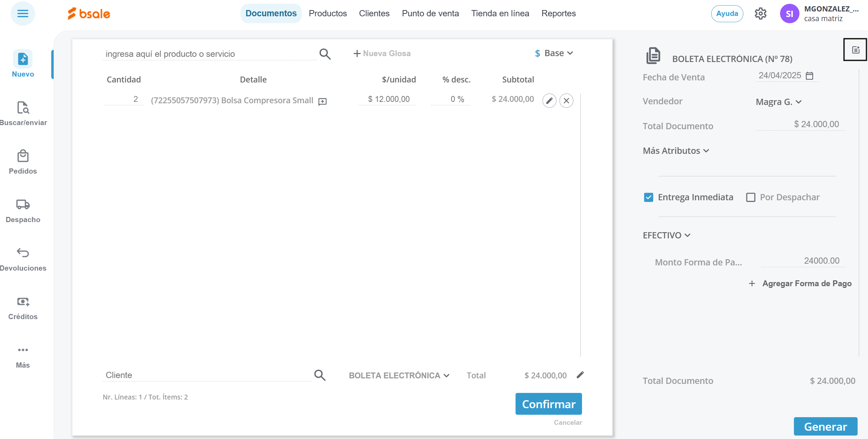This screenshot has height=439, width=868.
Task: Uncheck Entrega Inmediata checkbox
Action: [648, 197]
